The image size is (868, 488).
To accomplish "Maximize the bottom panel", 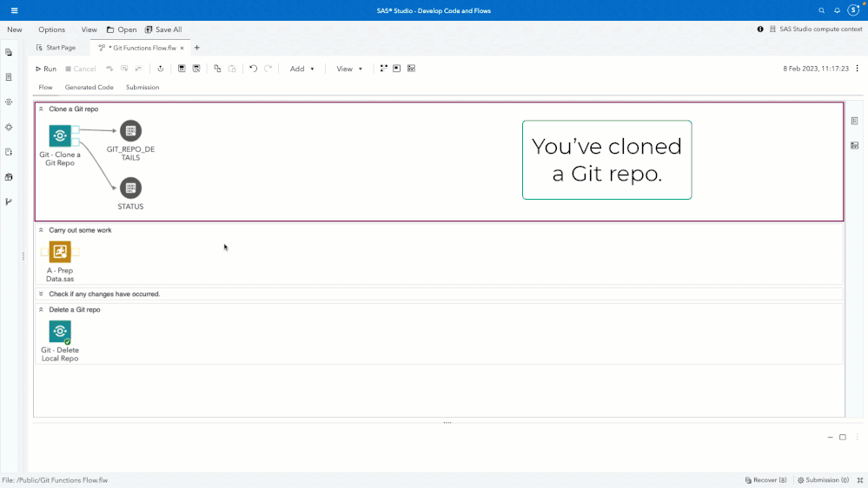I will click(x=843, y=437).
